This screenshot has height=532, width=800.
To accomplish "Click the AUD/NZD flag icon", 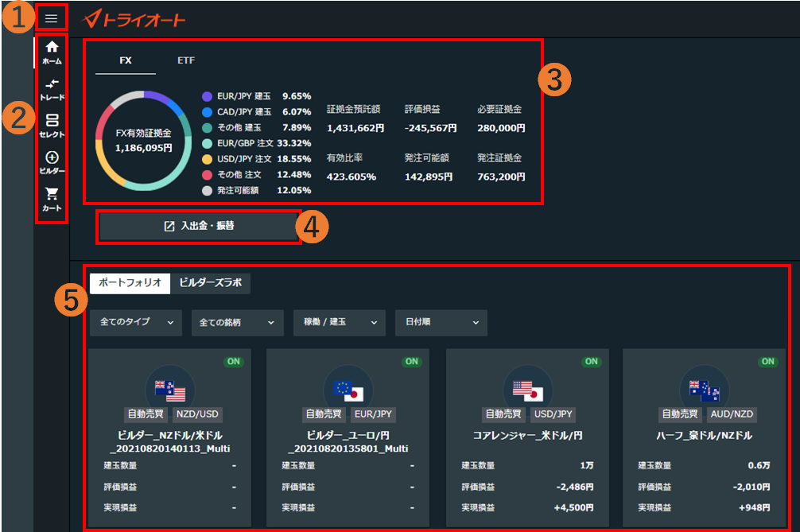I will [x=704, y=390].
